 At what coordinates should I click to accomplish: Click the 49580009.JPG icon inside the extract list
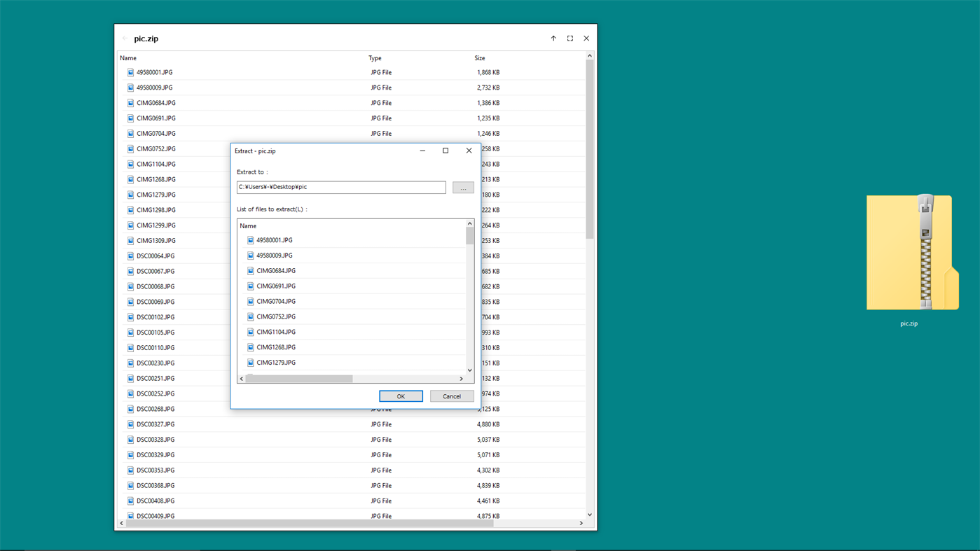(x=250, y=255)
